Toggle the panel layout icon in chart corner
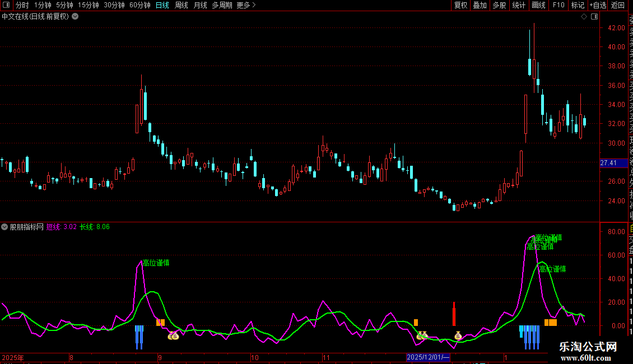This screenshot has height=364, width=633. click(x=594, y=17)
